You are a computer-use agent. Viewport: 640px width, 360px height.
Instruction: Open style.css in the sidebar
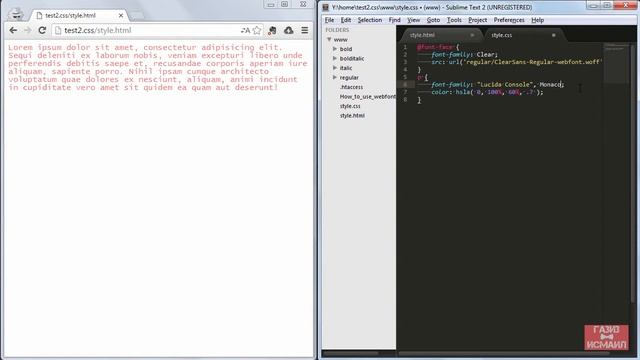[350, 106]
